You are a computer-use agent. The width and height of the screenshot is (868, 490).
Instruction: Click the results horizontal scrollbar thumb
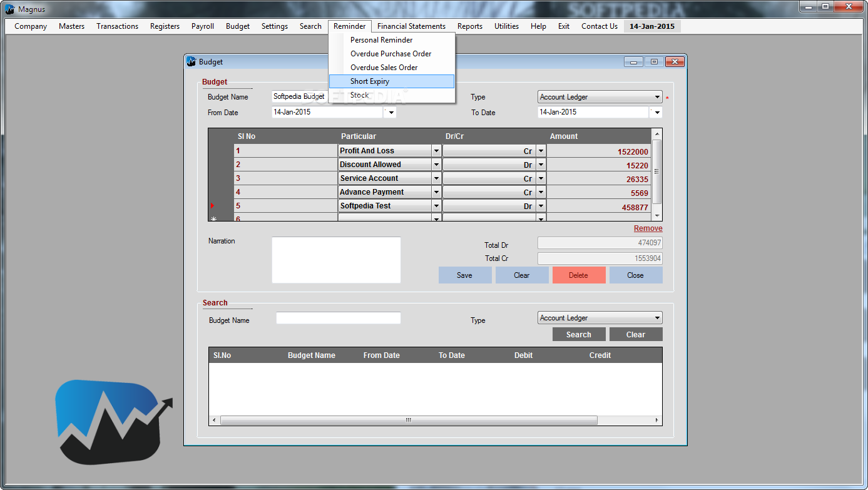(409, 421)
